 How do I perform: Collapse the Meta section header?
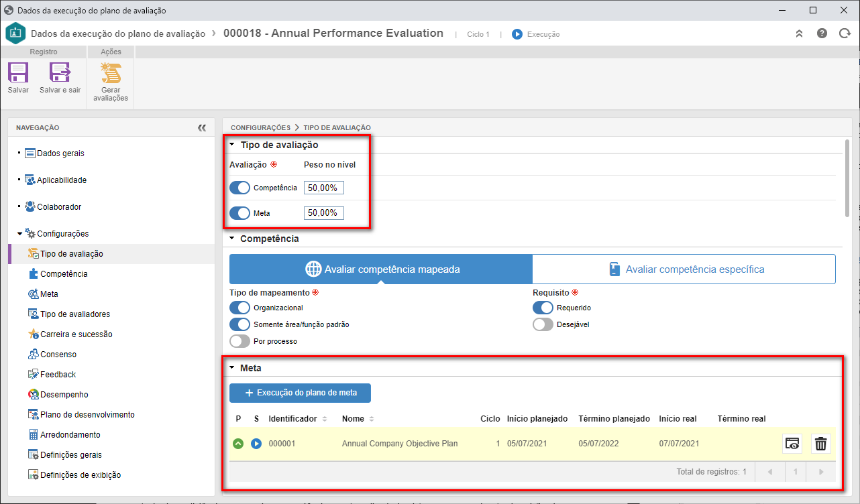pyautogui.click(x=232, y=368)
